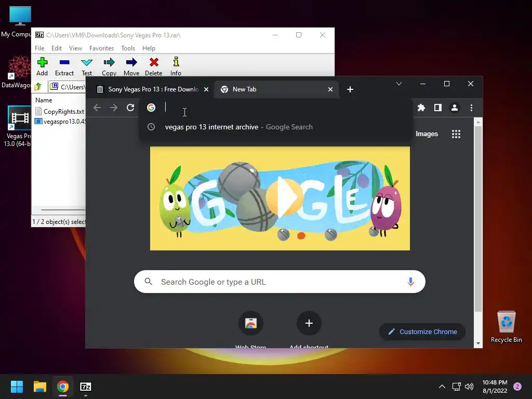The width and height of the screenshot is (532, 399).
Task: Open the volume speaker icon in tray
Action: tap(469, 387)
